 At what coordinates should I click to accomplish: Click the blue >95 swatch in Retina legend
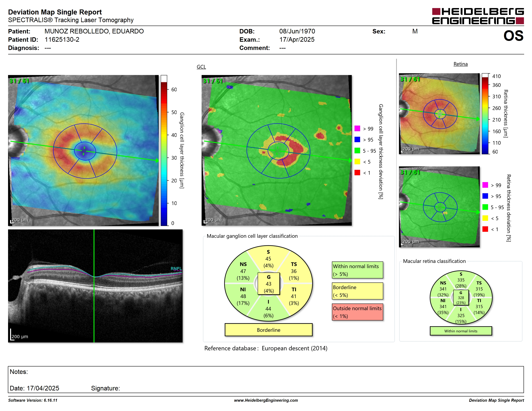[x=485, y=196]
